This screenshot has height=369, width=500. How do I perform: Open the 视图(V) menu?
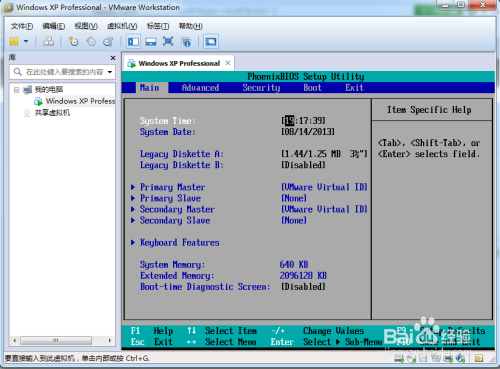point(86,26)
